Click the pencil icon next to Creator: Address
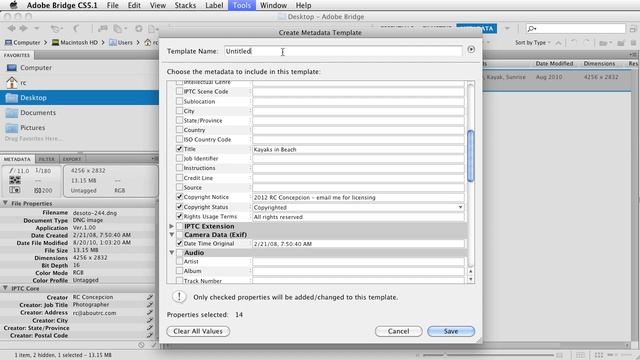640x360 pixels. coord(150,313)
